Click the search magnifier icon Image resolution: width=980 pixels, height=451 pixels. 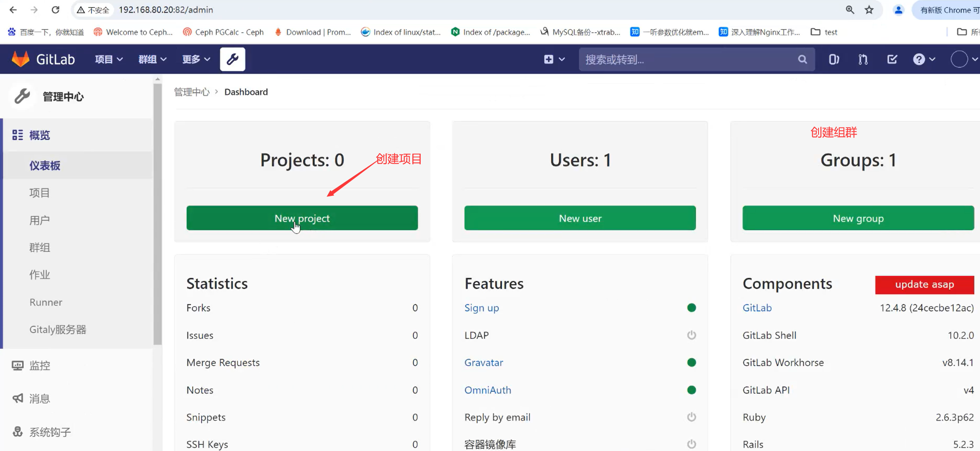802,59
